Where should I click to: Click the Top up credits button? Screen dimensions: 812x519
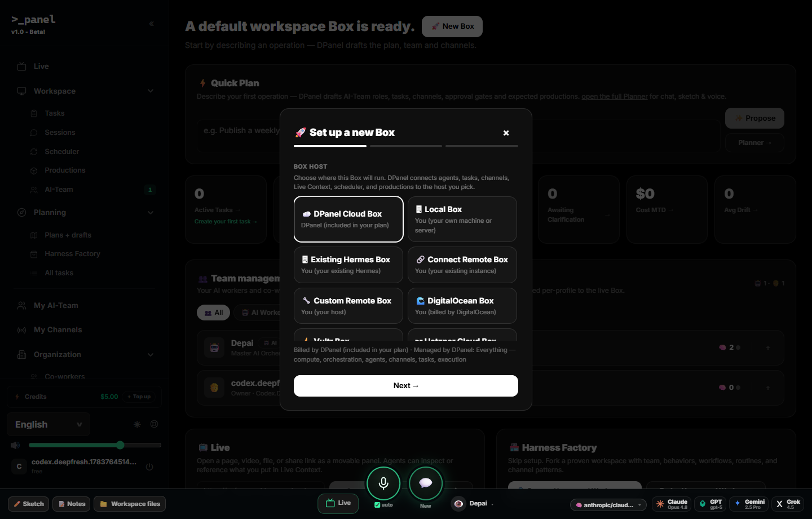click(139, 397)
